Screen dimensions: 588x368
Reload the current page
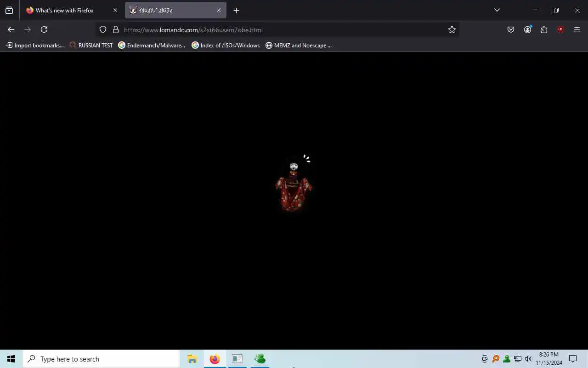point(44,29)
